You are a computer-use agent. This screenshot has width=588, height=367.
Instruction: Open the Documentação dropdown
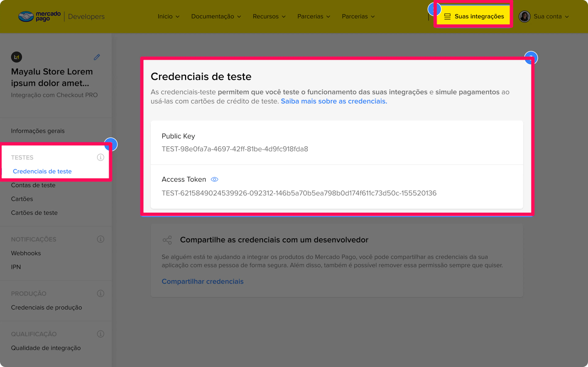coord(216,16)
